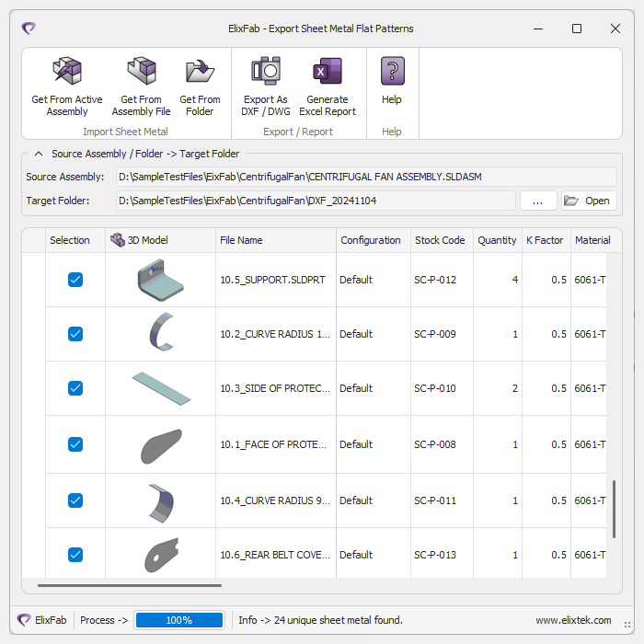Sort by Stock Code column header
The width and height of the screenshot is (644, 644).
point(442,240)
